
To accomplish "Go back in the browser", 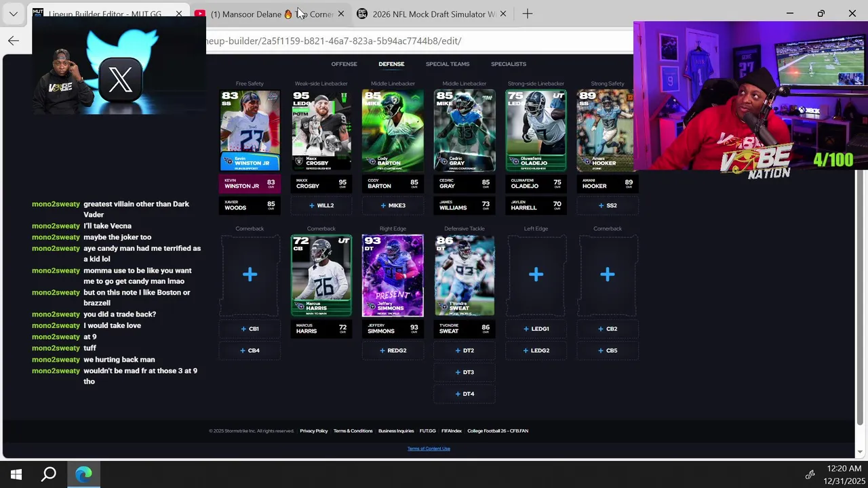I will [x=14, y=41].
